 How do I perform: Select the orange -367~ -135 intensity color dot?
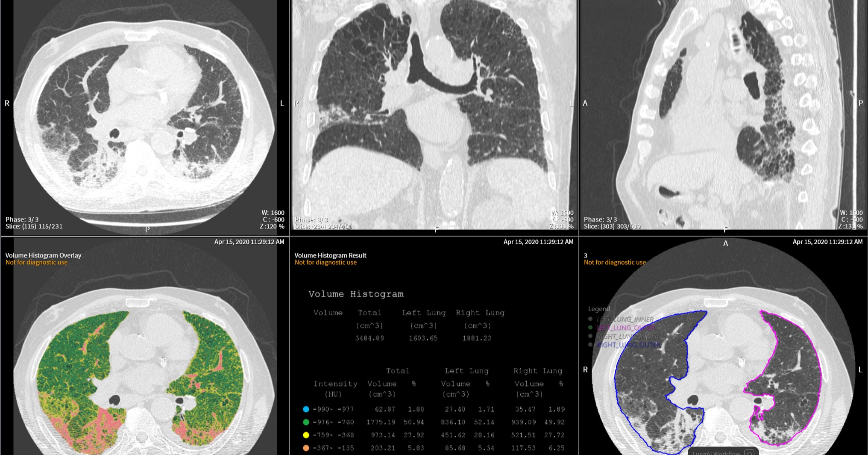(x=306, y=448)
